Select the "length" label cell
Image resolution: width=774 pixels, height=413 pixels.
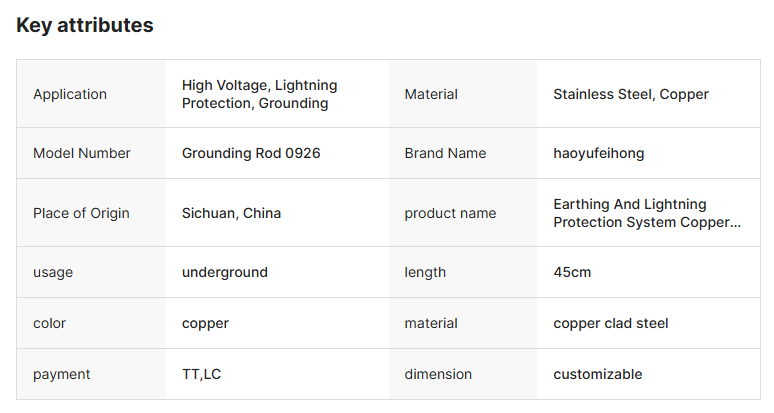pos(425,272)
